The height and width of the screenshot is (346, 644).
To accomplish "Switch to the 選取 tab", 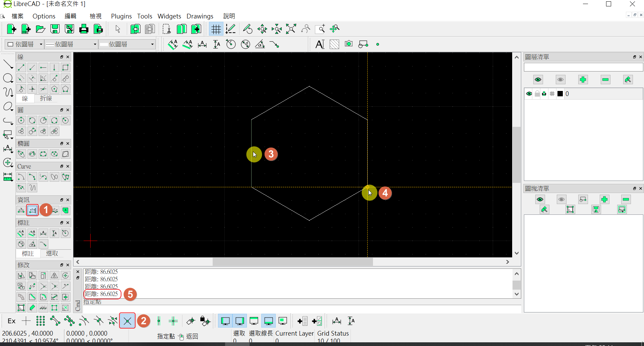I will (x=52, y=253).
